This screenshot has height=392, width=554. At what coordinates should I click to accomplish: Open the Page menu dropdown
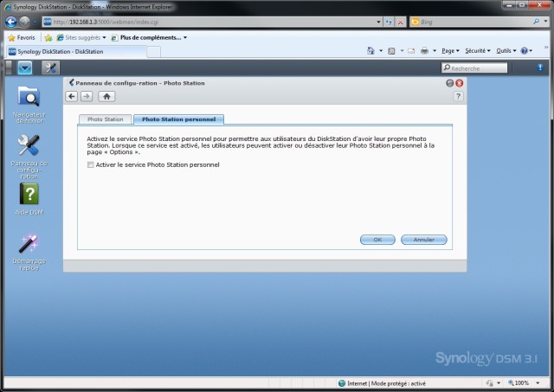click(450, 51)
